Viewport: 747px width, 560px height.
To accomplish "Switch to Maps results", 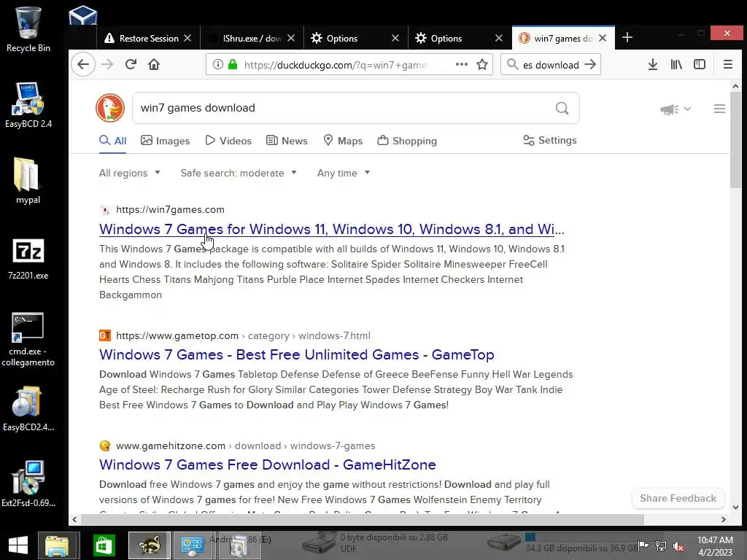I will pos(343,141).
